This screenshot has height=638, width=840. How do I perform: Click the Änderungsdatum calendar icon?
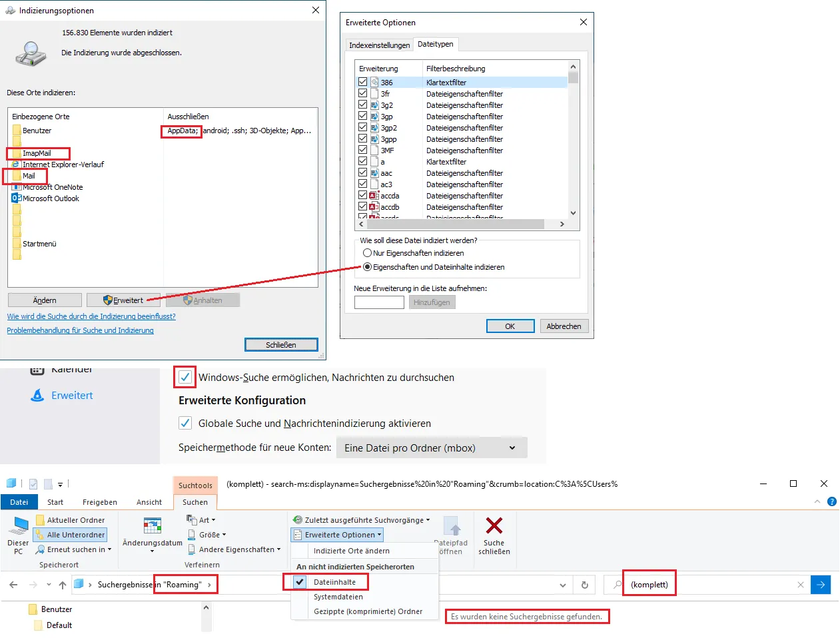[153, 525]
